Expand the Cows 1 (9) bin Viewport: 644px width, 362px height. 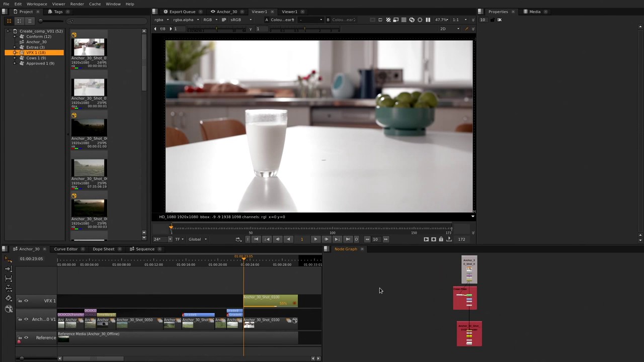pyautogui.click(x=15, y=58)
